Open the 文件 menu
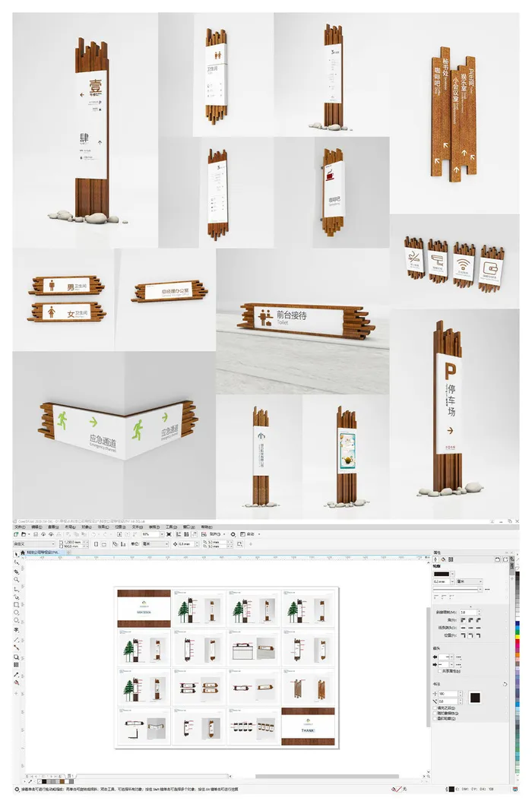The image size is (532, 801). click(18, 526)
